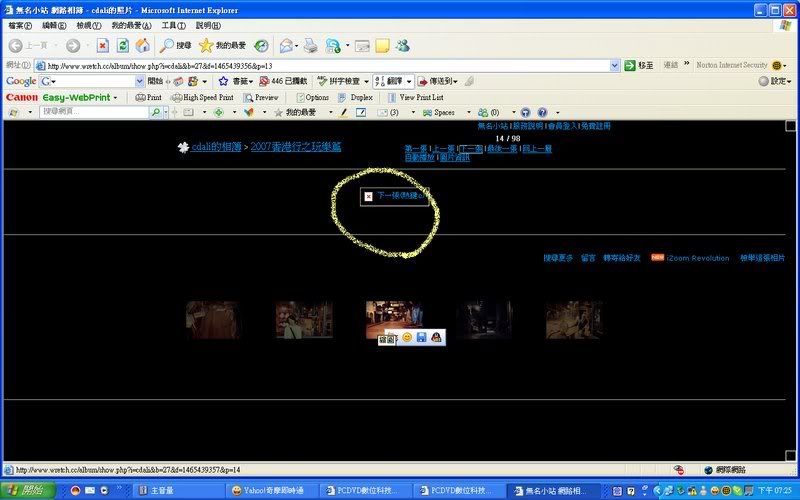Image resolution: width=800 pixels, height=500 pixels.
Task: Click the broken image placeholder inside the circle
Action: (x=394, y=196)
